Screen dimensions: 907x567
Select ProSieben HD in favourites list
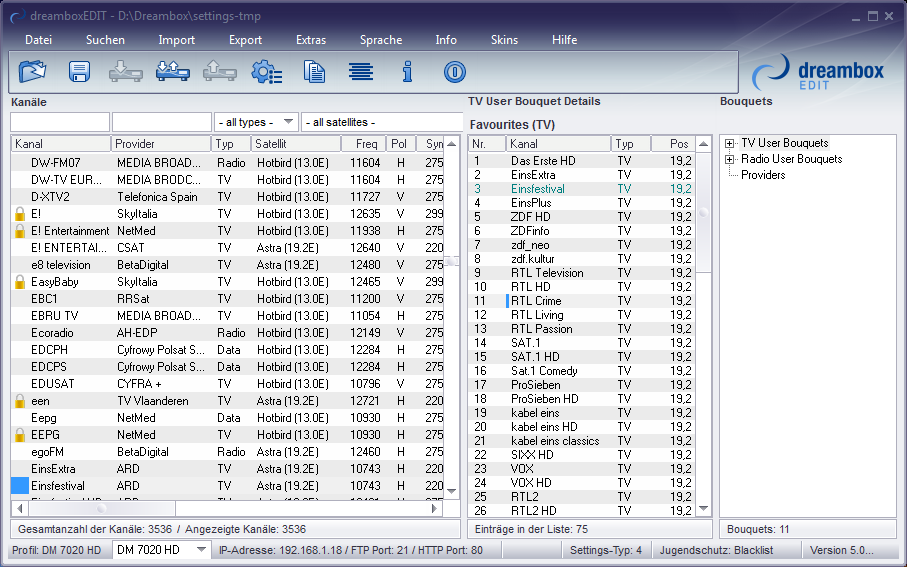click(581, 399)
